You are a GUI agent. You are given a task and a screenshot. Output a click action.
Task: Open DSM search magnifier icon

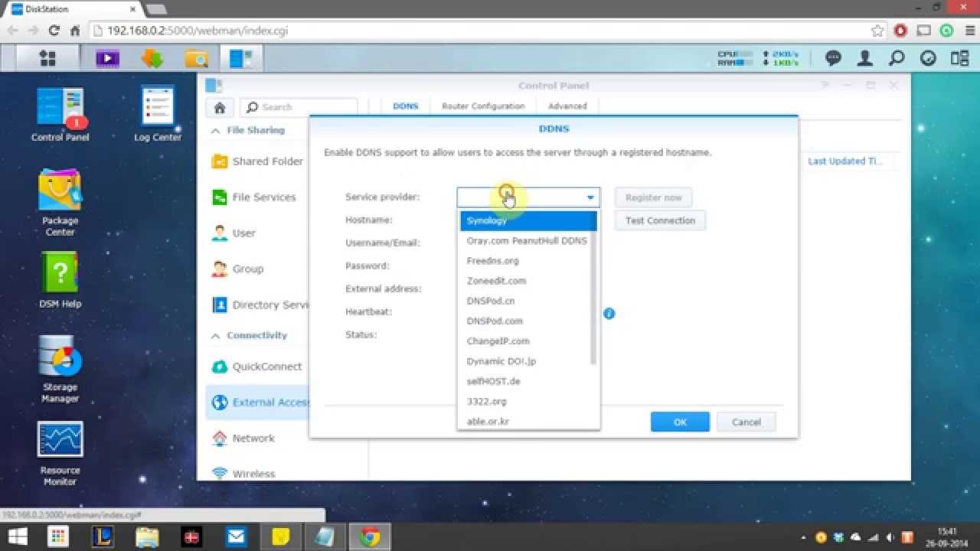tap(897, 58)
